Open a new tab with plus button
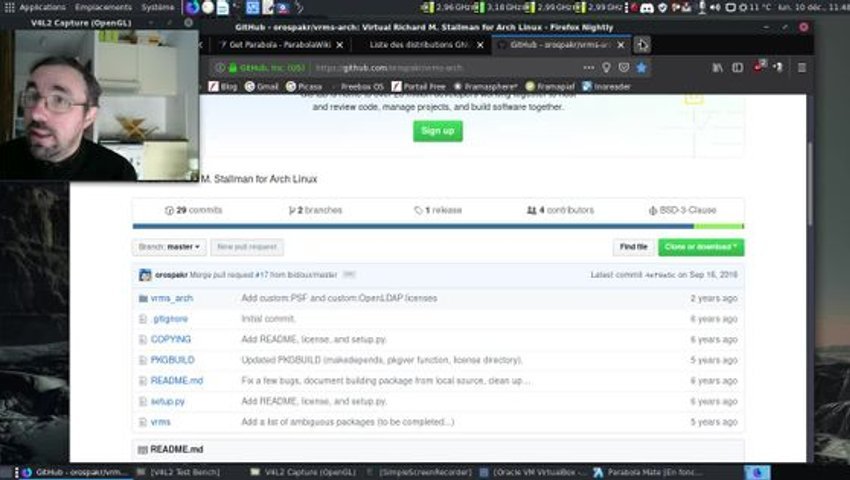This screenshot has width=850, height=480. click(642, 45)
